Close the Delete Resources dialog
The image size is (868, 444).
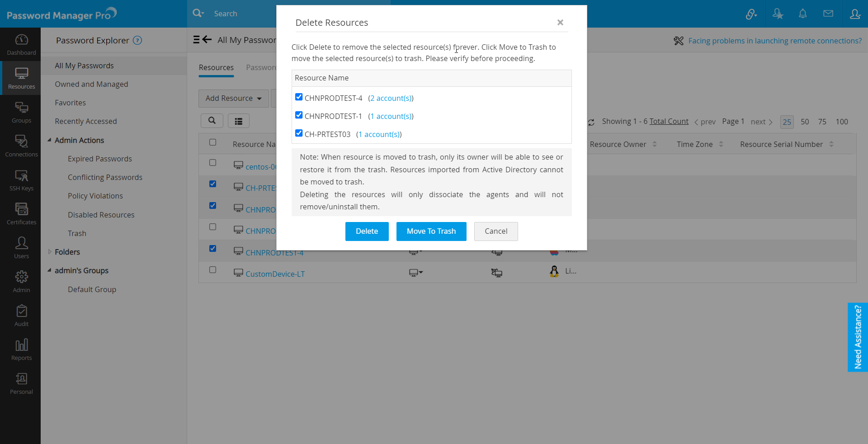pyautogui.click(x=560, y=22)
